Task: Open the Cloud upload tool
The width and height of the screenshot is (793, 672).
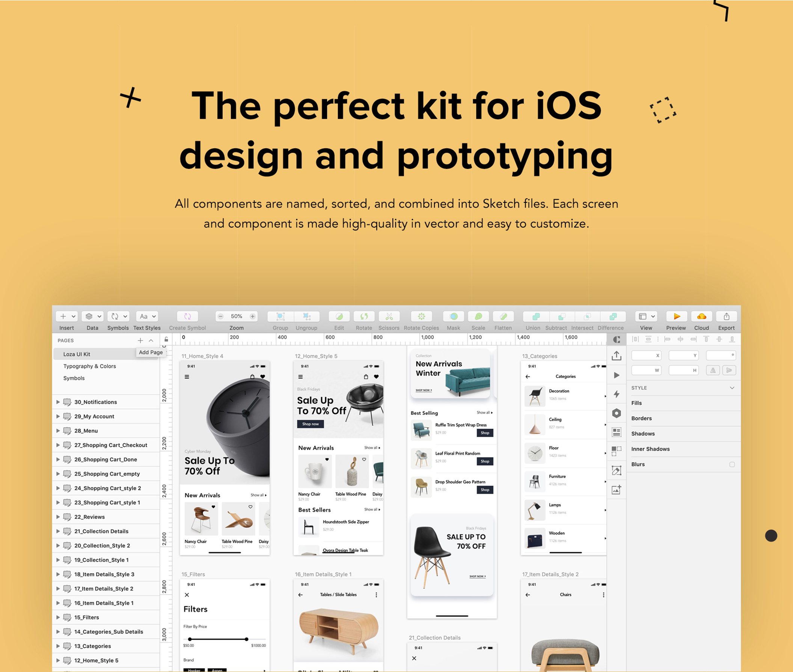Action: [701, 316]
